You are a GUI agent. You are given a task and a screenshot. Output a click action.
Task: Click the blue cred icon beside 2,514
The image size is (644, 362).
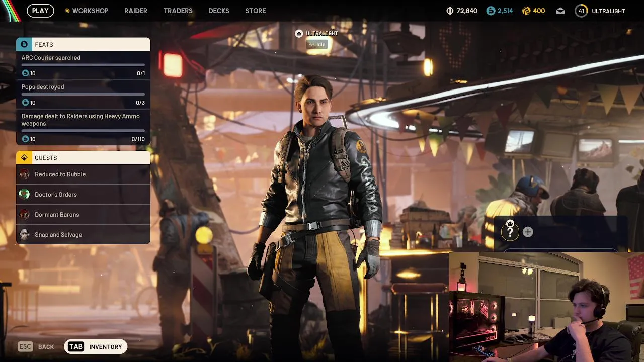click(491, 11)
